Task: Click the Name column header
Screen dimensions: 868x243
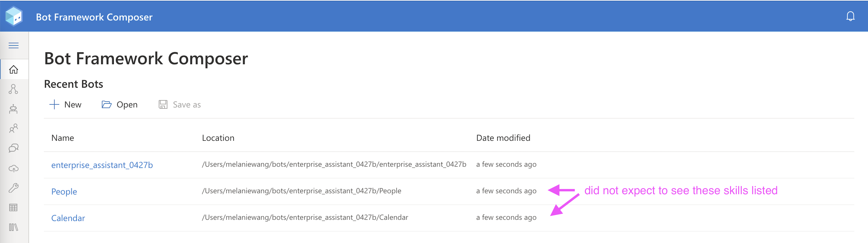Action: pos(63,138)
